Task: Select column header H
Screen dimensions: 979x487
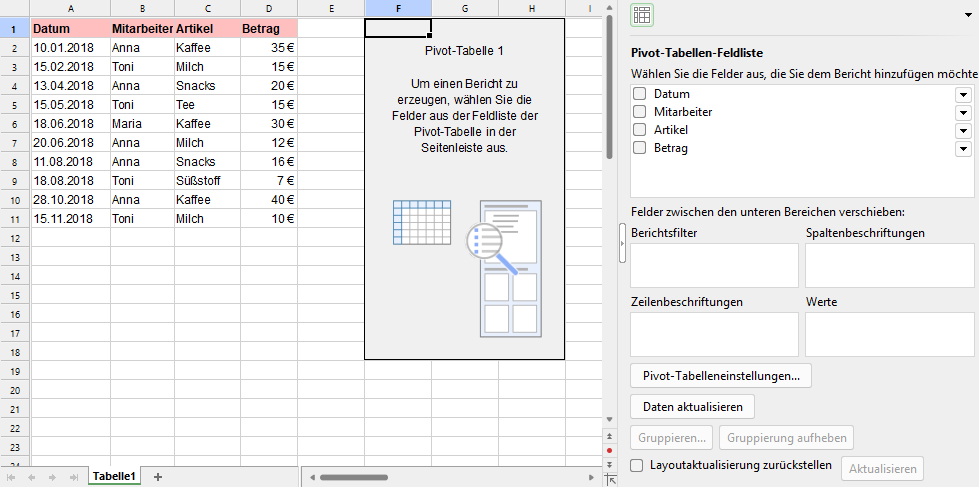Action: coord(532,8)
